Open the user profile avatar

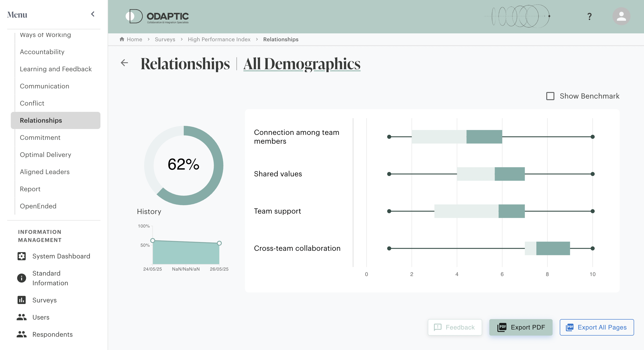[x=621, y=16]
